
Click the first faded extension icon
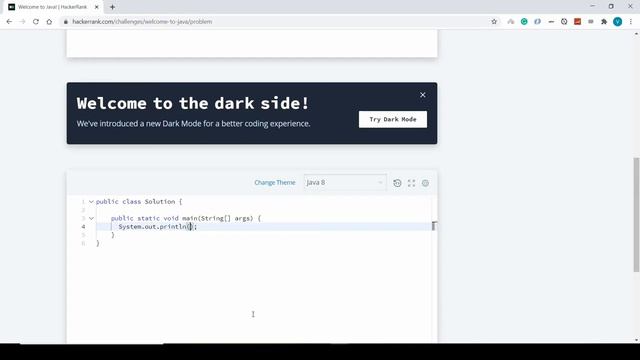tap(511, 22)
